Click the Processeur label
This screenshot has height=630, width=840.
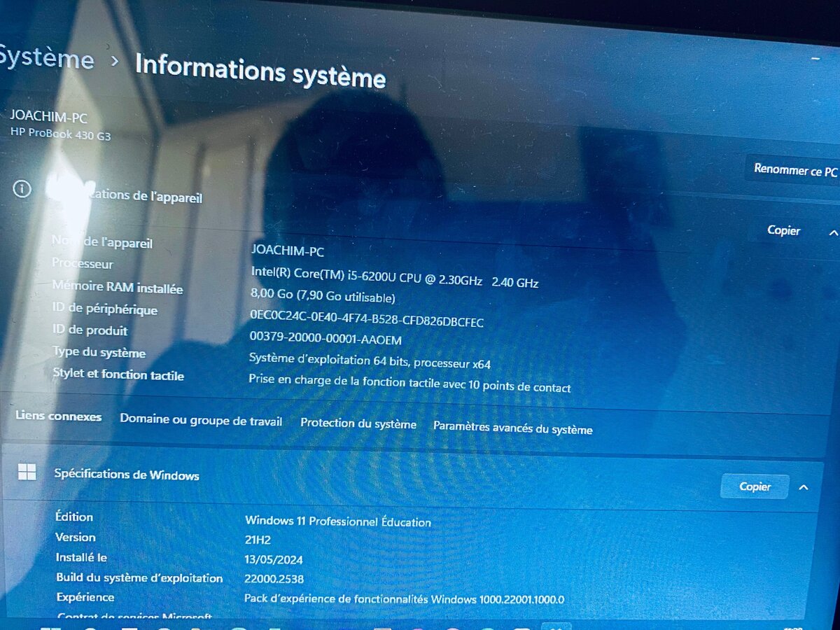click(x=83, y=264)
